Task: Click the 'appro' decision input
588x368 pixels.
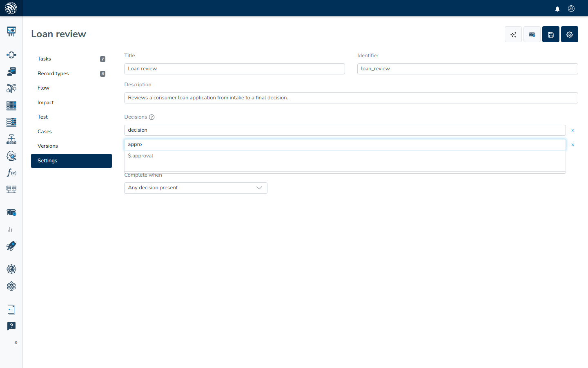Action: [x=345, y=144]
